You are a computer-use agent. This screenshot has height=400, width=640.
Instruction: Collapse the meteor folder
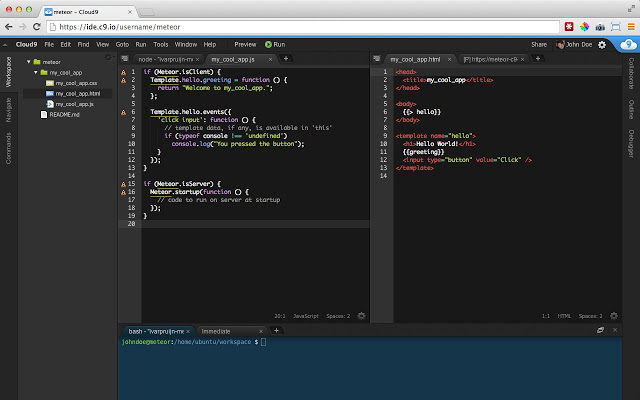tap(29, 62)
